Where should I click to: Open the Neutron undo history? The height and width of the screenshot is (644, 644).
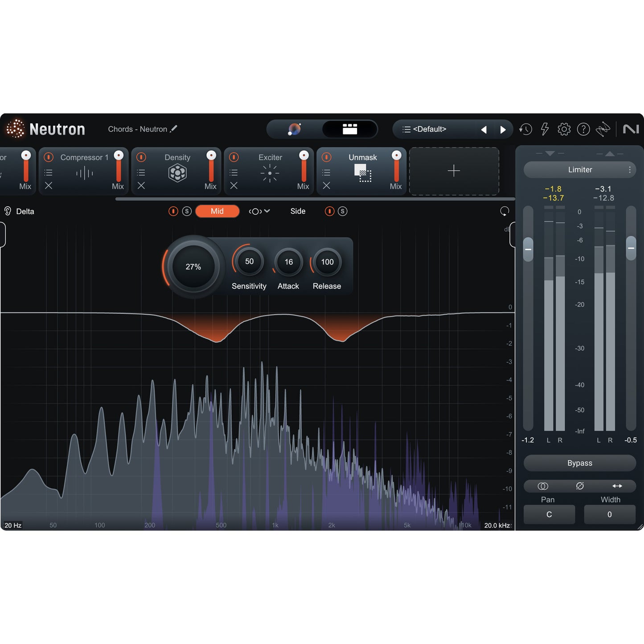coord(525,129)
